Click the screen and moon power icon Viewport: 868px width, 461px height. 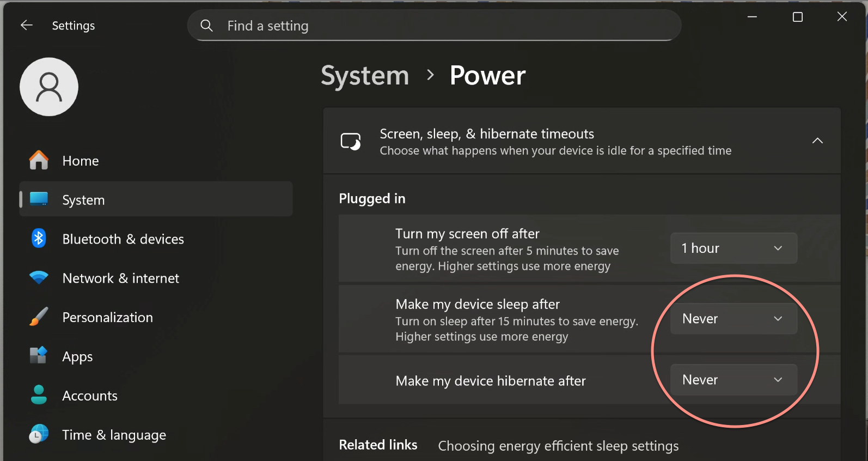[351, 141]
